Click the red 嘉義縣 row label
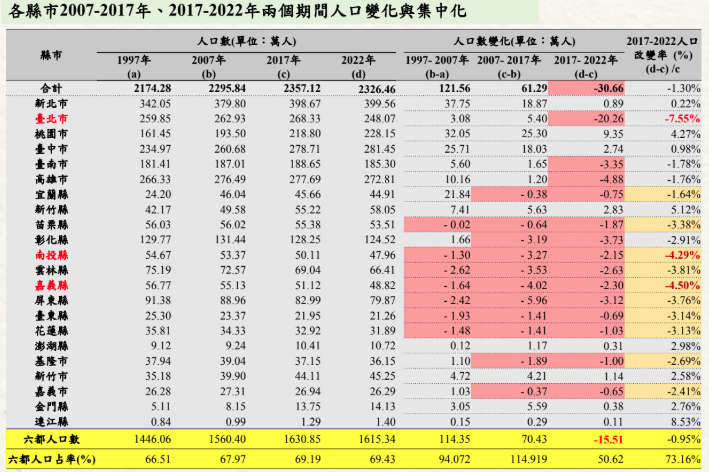Viewport: 709px width, 472px height. pyautogui.click(x=51, y=285)
